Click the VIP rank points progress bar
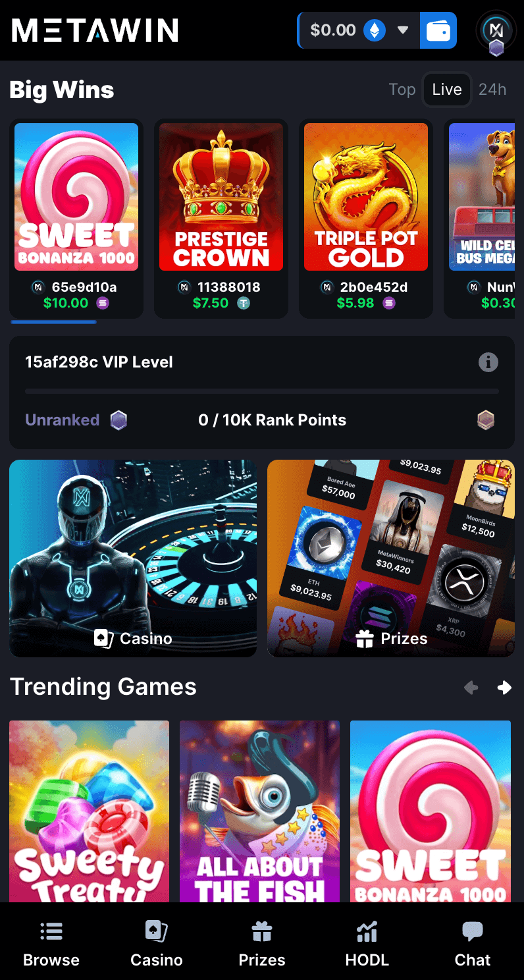 pyautogui.click(x=262, y=391)
